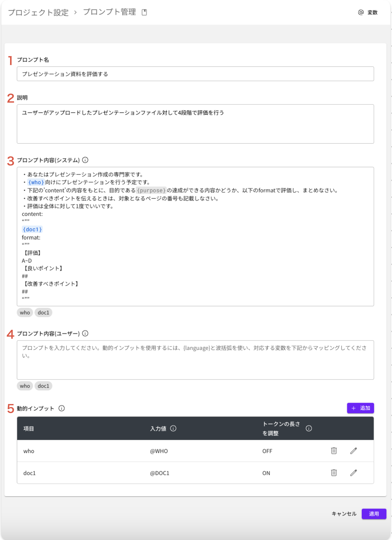Open the 変数 variables menu
Image resolution: width=392 pixels, height=540 pixels.
point(368,12)
